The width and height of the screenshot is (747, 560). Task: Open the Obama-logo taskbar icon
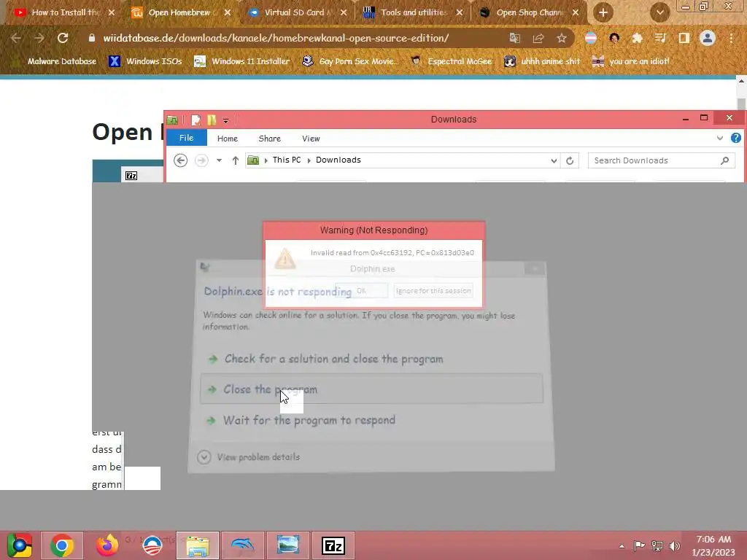click(x=152, y=545)
